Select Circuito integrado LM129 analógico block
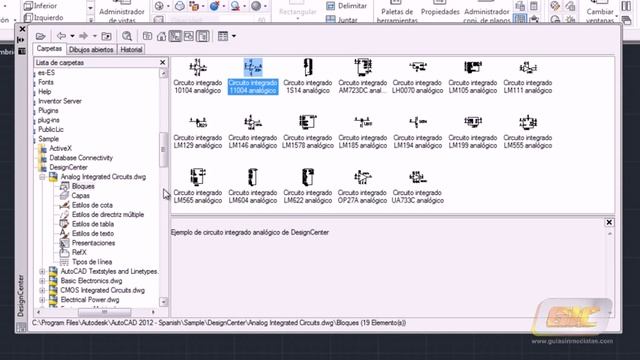The width and height of the screenshot is (640, 360). pos(198,132)
